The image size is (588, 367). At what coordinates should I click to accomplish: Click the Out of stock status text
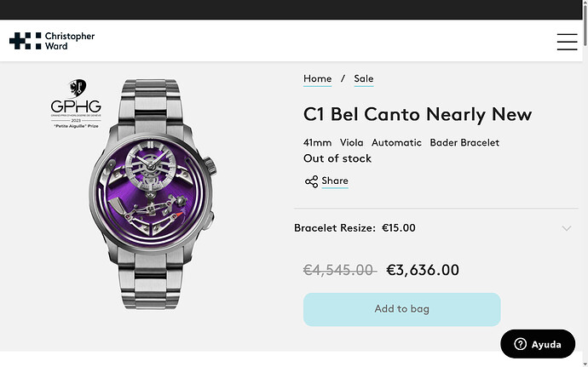click(337, 158)
